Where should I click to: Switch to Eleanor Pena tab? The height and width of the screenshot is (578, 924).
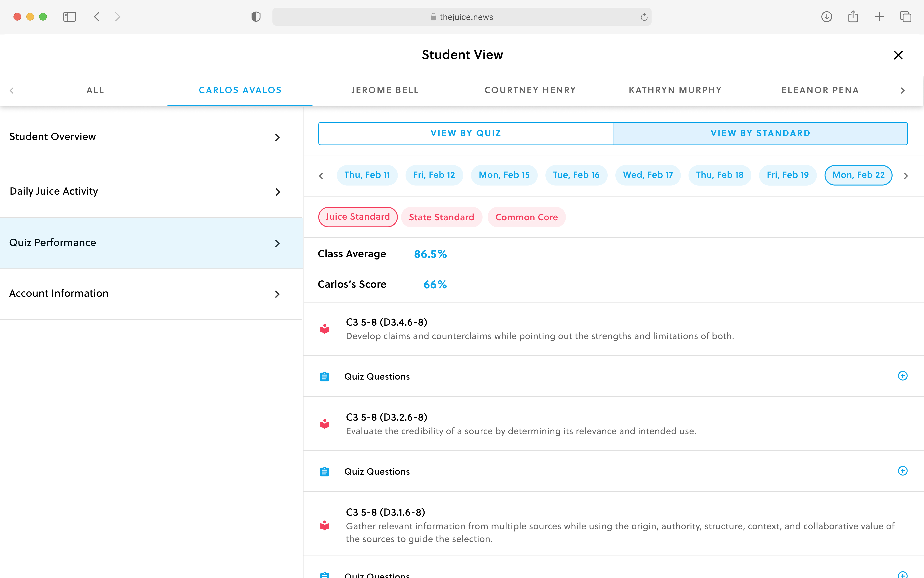[820, 90]
